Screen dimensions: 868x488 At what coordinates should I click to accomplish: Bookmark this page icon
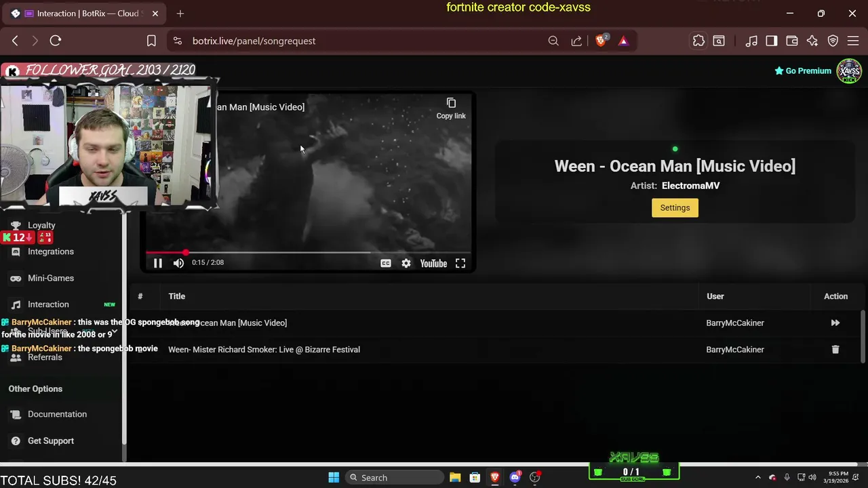pyautogui.click(x=151, y=41)
